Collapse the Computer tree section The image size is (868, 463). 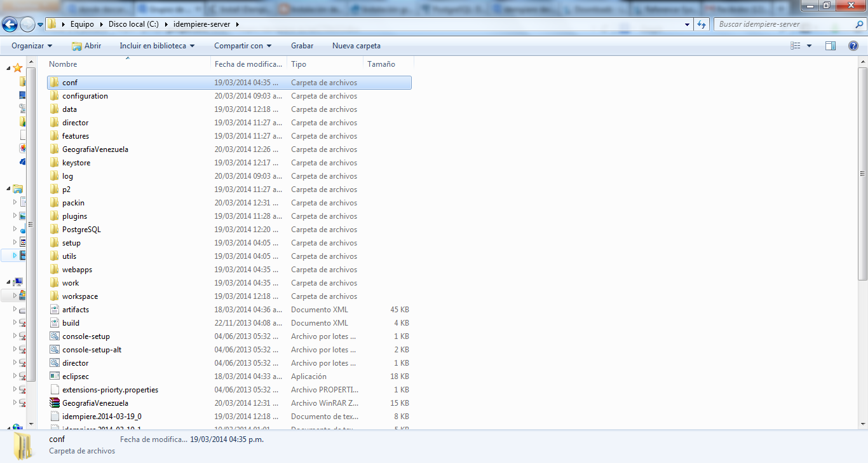point(8,282)
